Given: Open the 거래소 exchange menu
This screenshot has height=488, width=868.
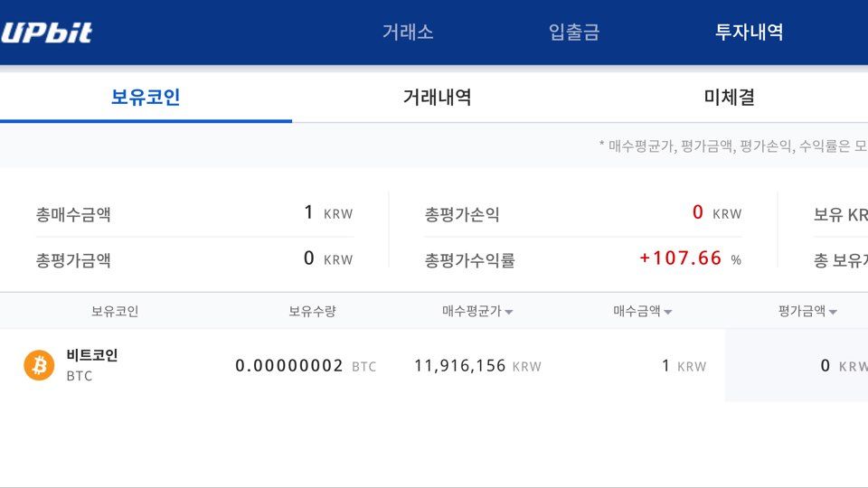Looking at the screenshot, I should (x=408, y=33).
